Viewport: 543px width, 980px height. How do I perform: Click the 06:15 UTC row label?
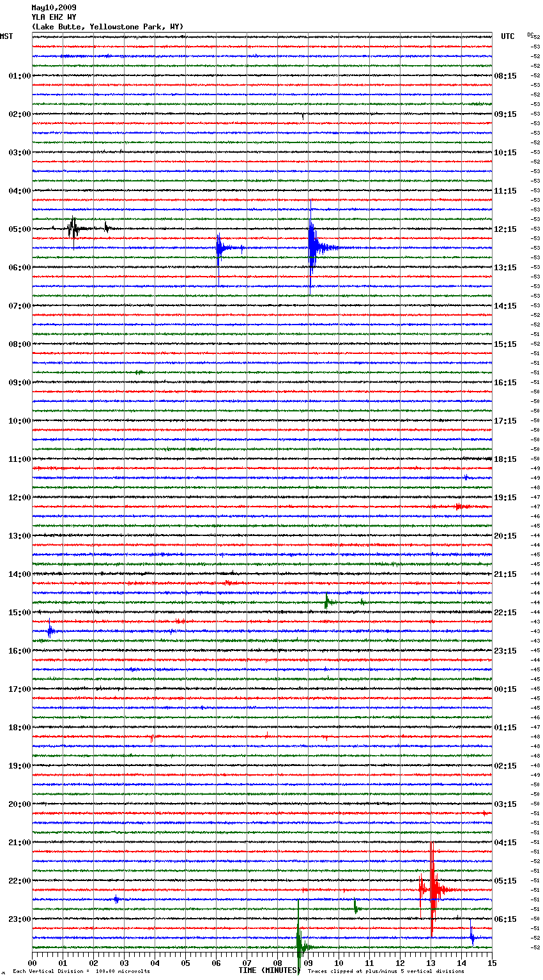click(505, 919)
